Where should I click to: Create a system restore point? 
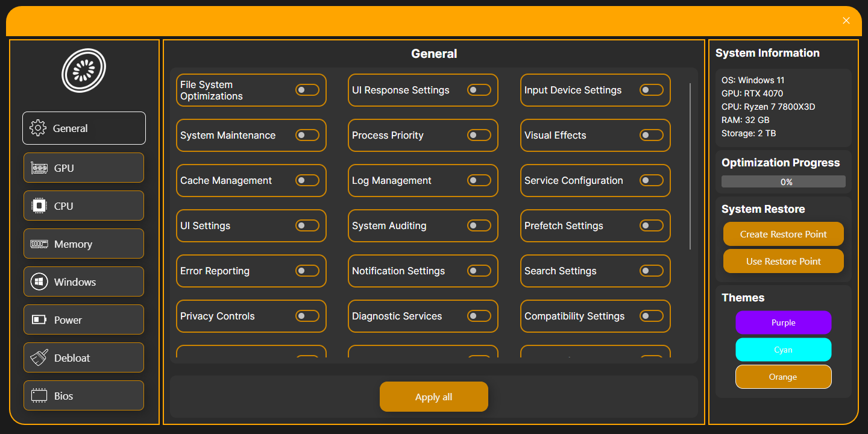(x=783, y=234)
